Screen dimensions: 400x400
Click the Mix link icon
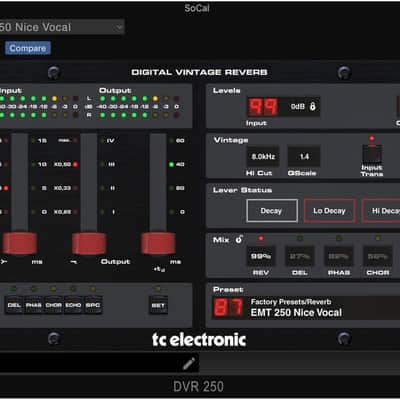239,239
